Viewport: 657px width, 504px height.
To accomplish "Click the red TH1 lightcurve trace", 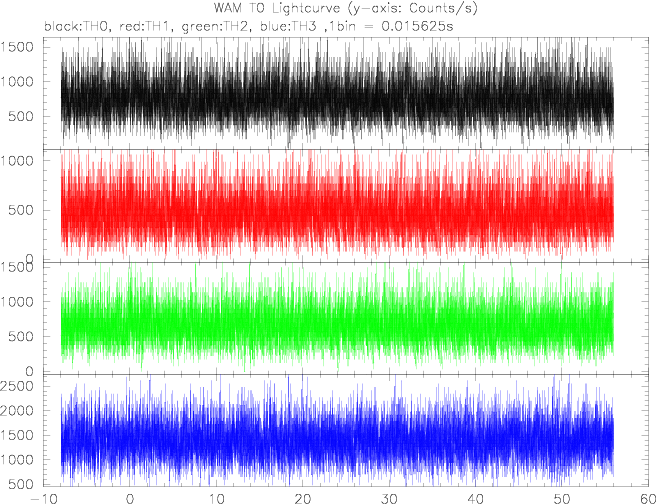I will tap(337, 205).
